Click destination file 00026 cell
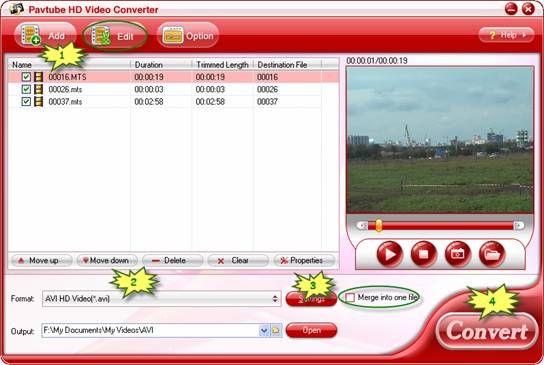 tap(267, 89)
